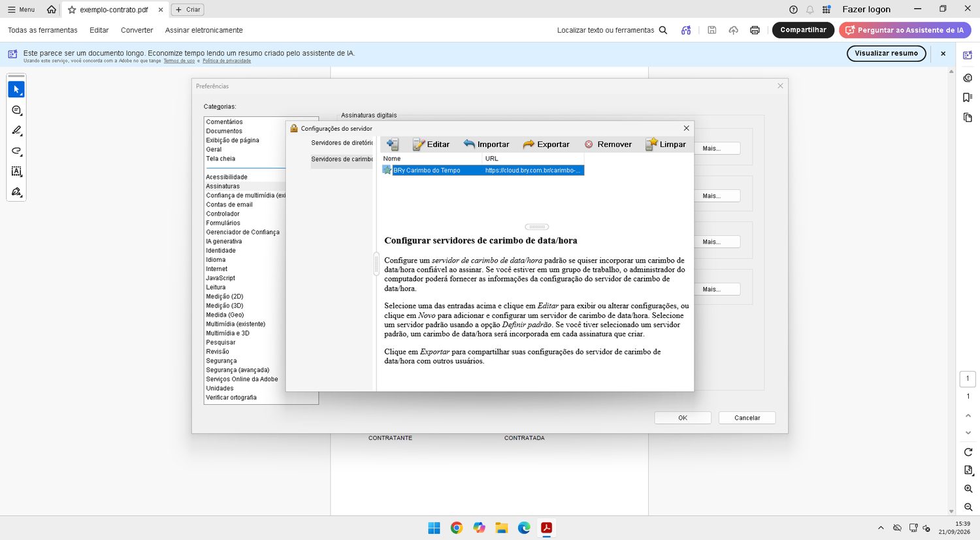Screen dimensions: 980x540
Task: Open Todas as ferramentas menu
Action: 42,30
